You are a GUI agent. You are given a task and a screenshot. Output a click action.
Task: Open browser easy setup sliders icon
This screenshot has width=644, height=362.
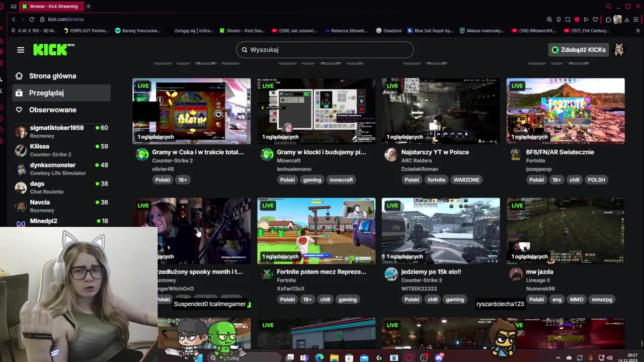(x=636, y=20)
